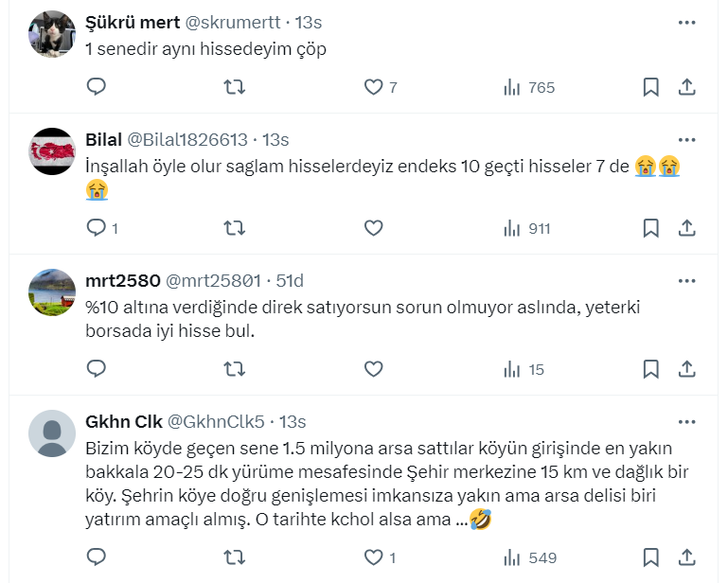Viewport: 728px width, 583px height.
Task: Click the Gkhn Clk display name
Action: click(122, 421)
